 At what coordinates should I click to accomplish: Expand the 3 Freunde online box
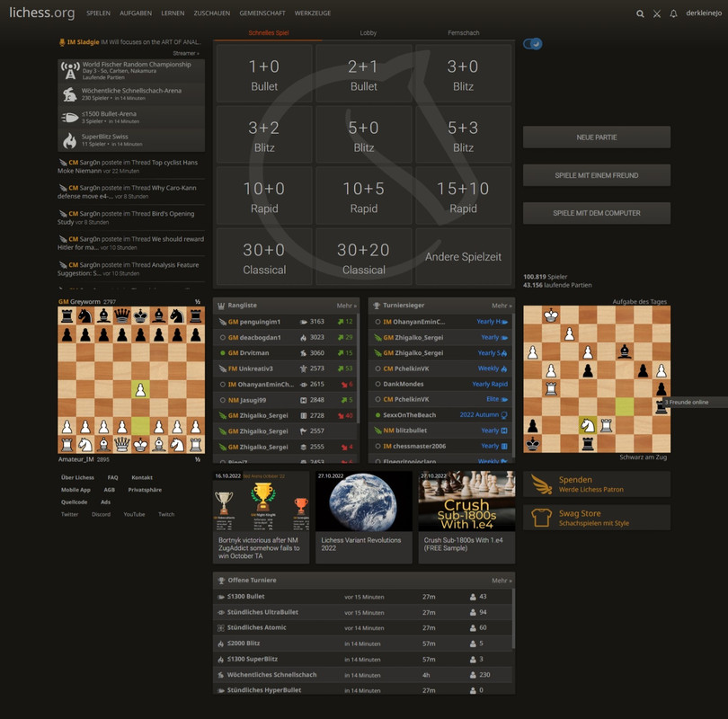click(695, 402)
